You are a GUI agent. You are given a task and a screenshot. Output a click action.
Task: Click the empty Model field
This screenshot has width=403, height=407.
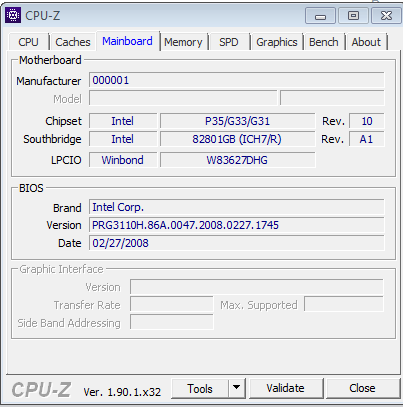183,99
